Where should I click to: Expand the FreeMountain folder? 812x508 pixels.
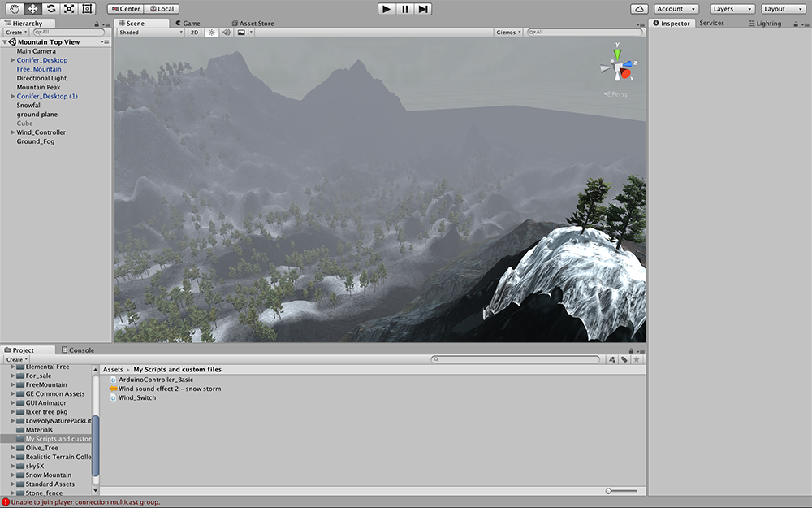click(x=12, y=384)
